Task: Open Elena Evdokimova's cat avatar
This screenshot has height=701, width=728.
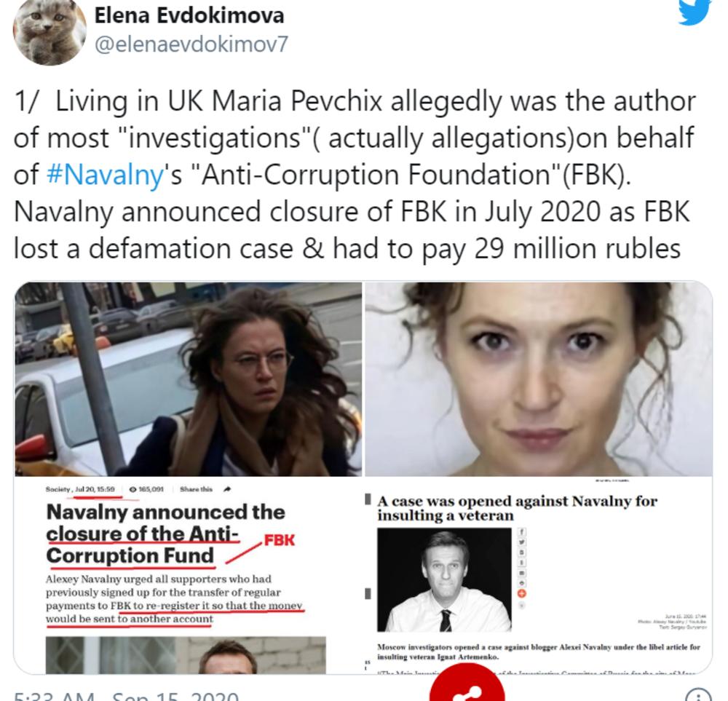Action: [50, 31]
